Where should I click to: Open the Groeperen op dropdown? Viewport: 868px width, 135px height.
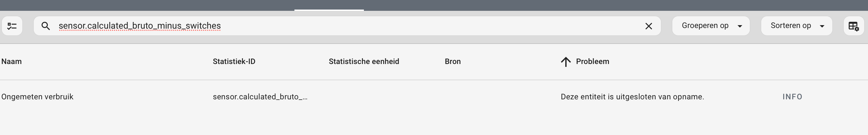pyautogui.click(x=711, y=26)
